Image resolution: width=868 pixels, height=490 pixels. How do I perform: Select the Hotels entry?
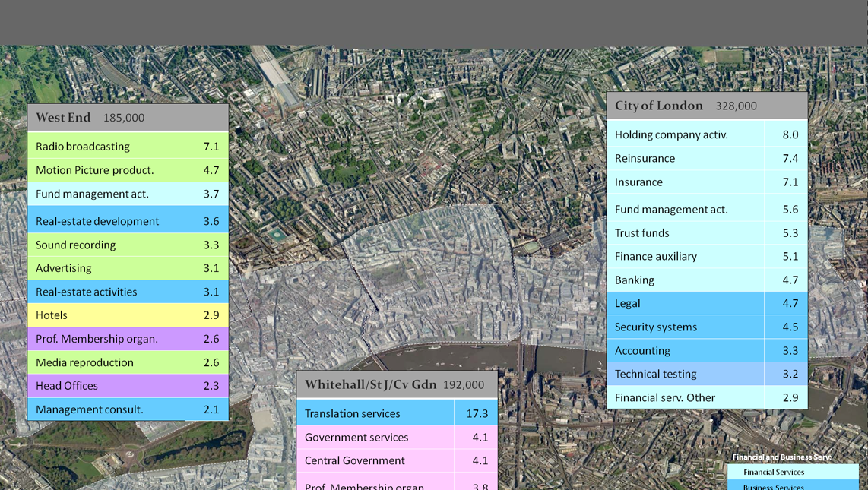[x=106, y=315]
